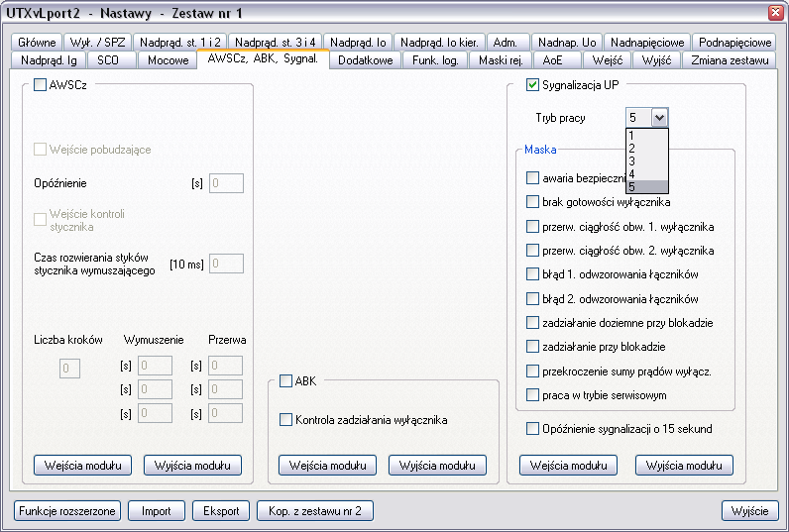Viewport: 789px width, 532px height.
Task: Check brak gotowości wyłącznika
Action: pos(532,202)
